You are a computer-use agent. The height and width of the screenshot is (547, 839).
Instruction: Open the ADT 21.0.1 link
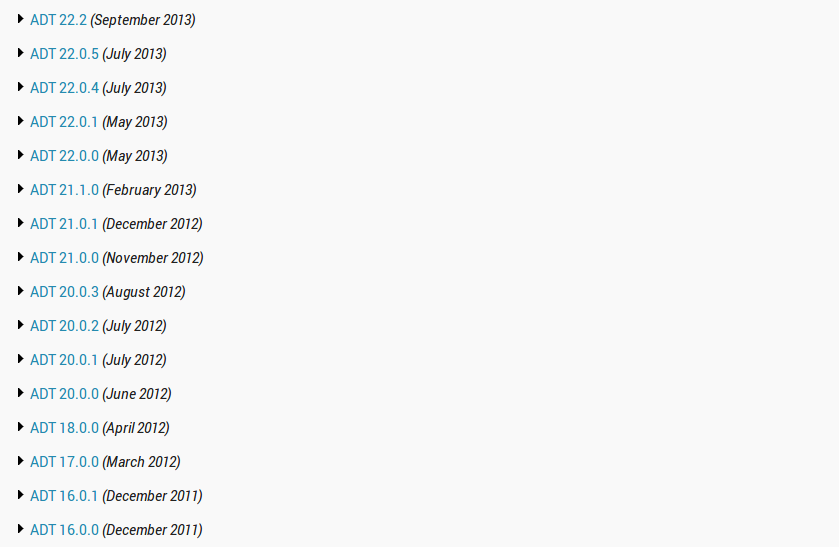pos(64,224)
